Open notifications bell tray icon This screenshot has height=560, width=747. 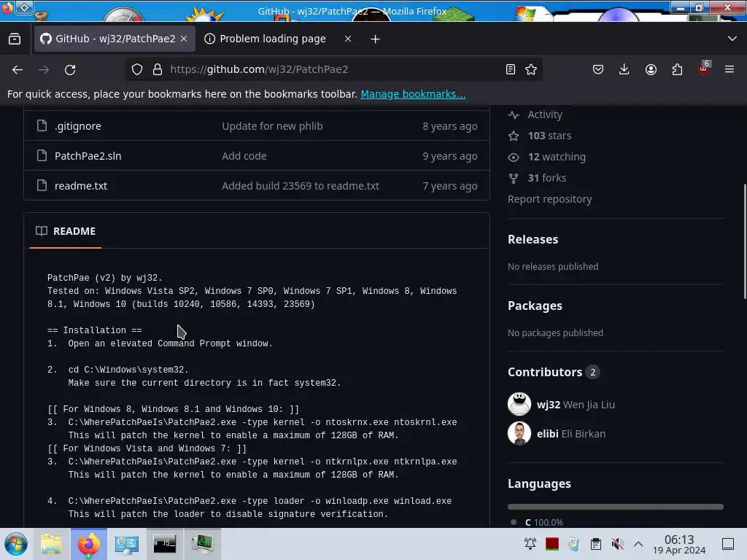[530, 544]
